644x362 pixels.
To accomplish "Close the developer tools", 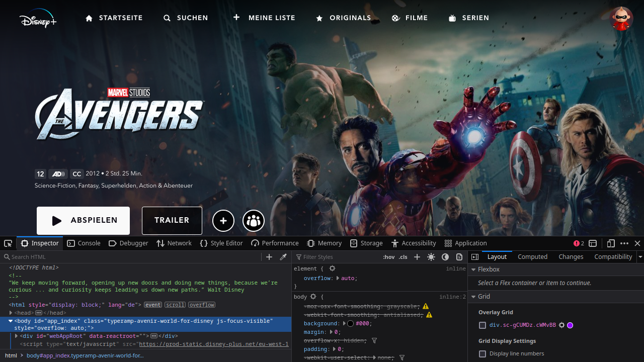I will pos(637,243).
